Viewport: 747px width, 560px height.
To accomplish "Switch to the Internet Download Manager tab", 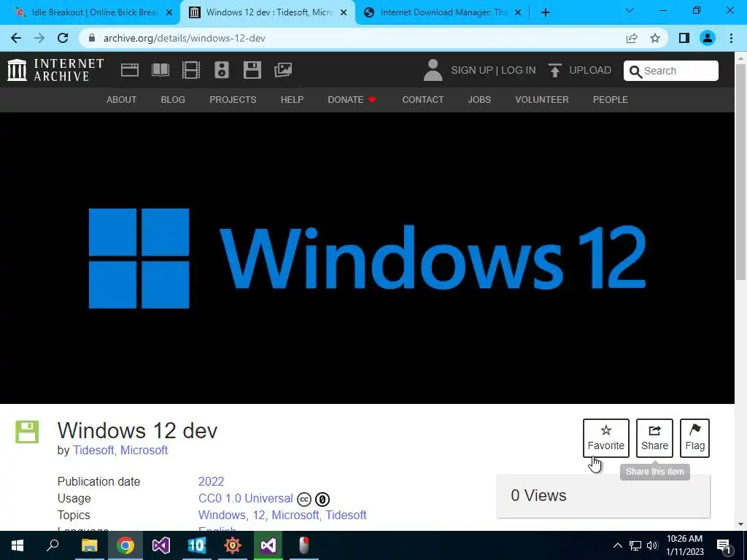I will (x=441, y=12).
